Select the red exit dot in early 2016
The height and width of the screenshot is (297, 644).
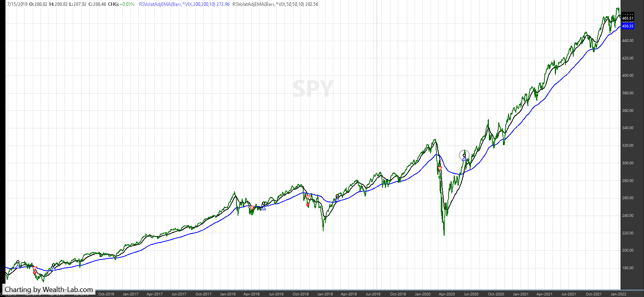pos(34,273)
